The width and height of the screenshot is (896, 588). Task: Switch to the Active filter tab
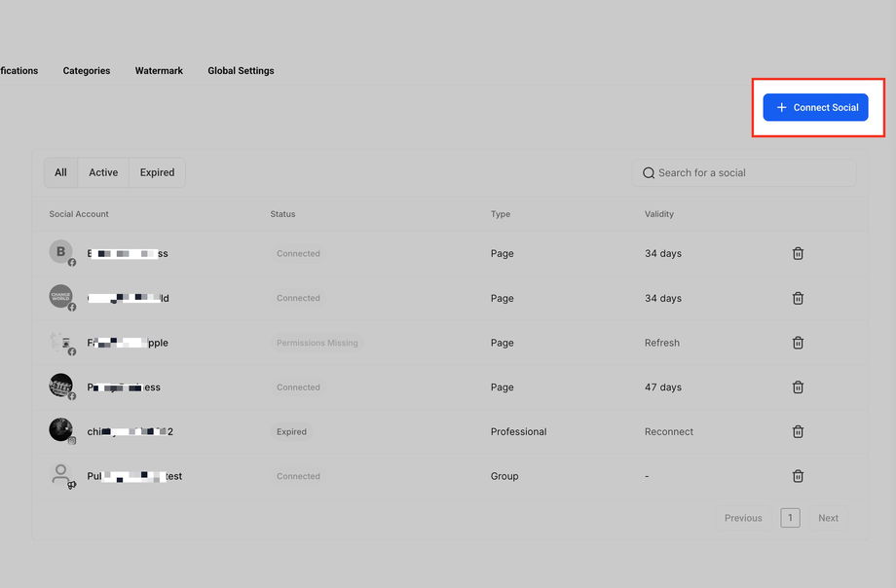click(x=103, y=172)
